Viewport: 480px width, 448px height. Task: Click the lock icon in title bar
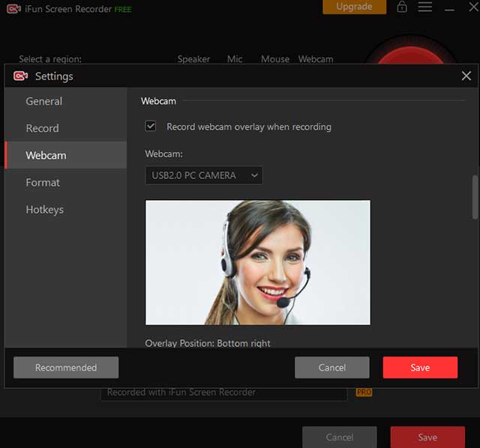click(x=402, y=7)
